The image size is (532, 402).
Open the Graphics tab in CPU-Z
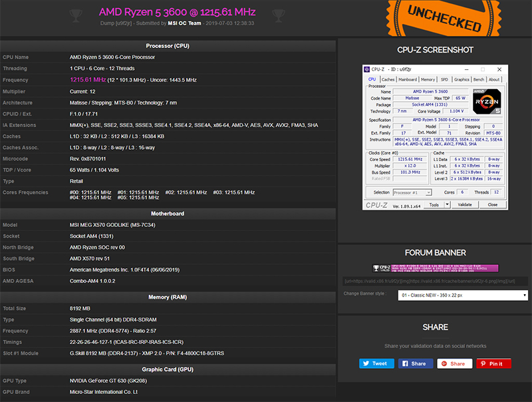[x=462, y=79]
